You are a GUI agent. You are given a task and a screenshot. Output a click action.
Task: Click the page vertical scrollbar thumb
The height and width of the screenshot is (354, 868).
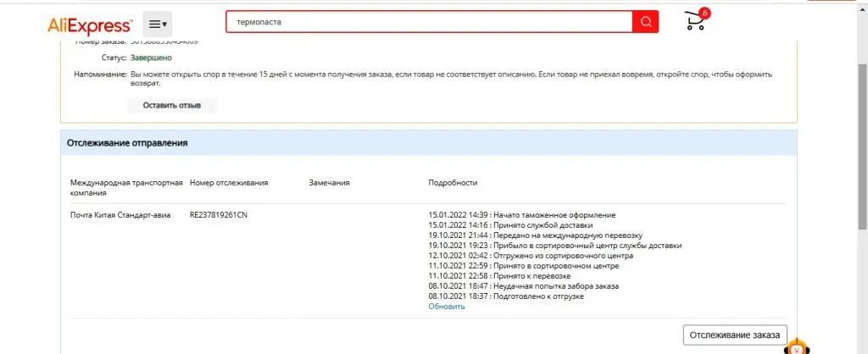(x=862, y=147)
